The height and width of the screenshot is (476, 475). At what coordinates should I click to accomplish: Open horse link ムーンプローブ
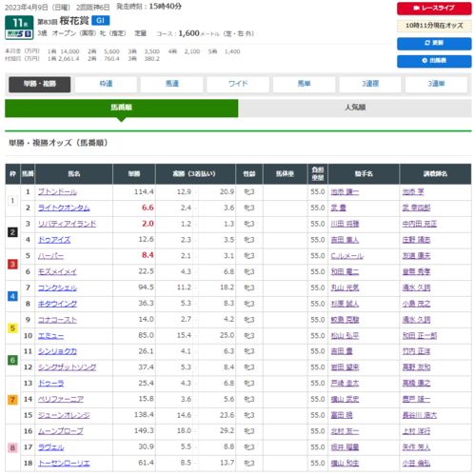[61, 431]
